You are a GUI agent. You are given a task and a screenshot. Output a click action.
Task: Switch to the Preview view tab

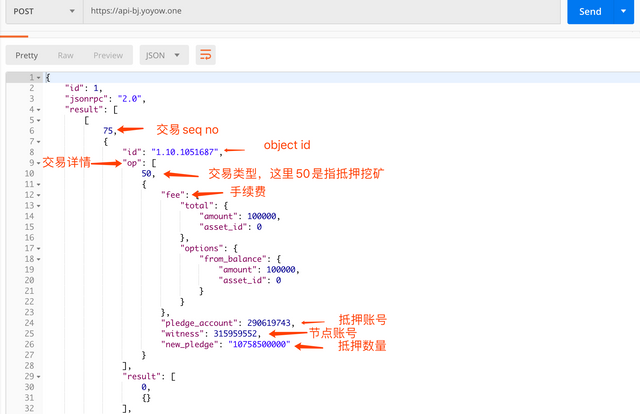[108, 56]
